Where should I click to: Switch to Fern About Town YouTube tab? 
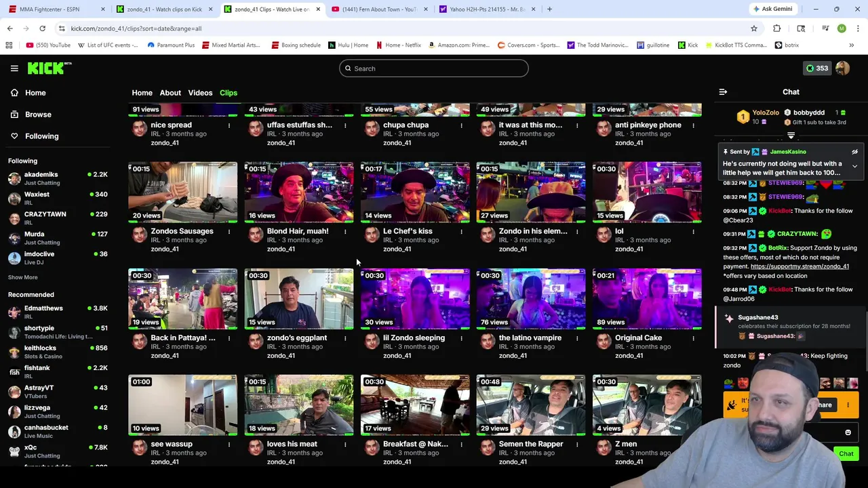(x=380, y=9)
